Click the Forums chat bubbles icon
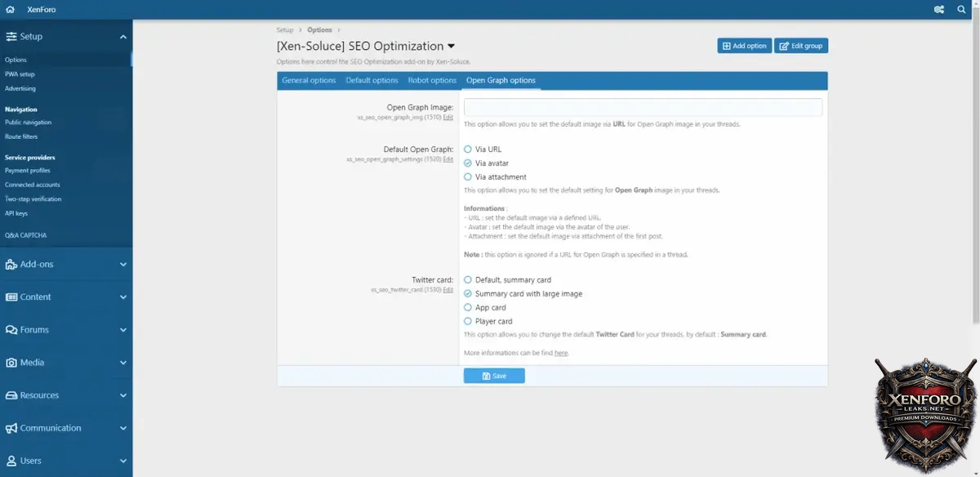The width and height of the screenshot is (980, 477). [x=11, y=330]
